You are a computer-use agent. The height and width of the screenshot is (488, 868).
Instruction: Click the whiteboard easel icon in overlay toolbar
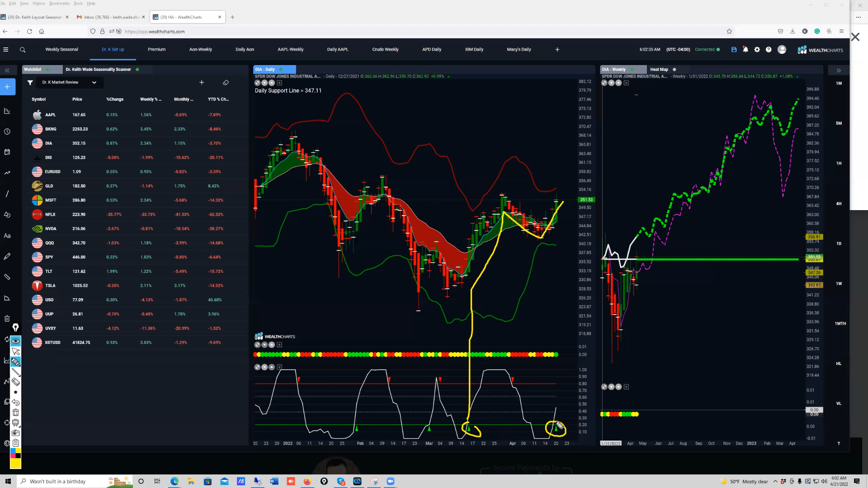pos(15,422)
